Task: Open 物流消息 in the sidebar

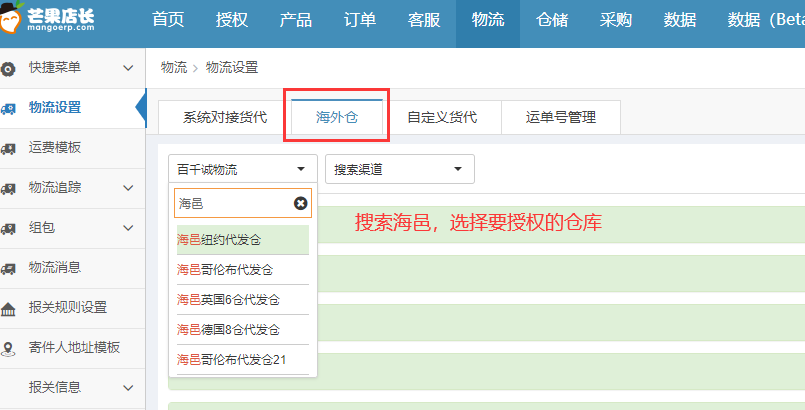Action: click(72, 268)
